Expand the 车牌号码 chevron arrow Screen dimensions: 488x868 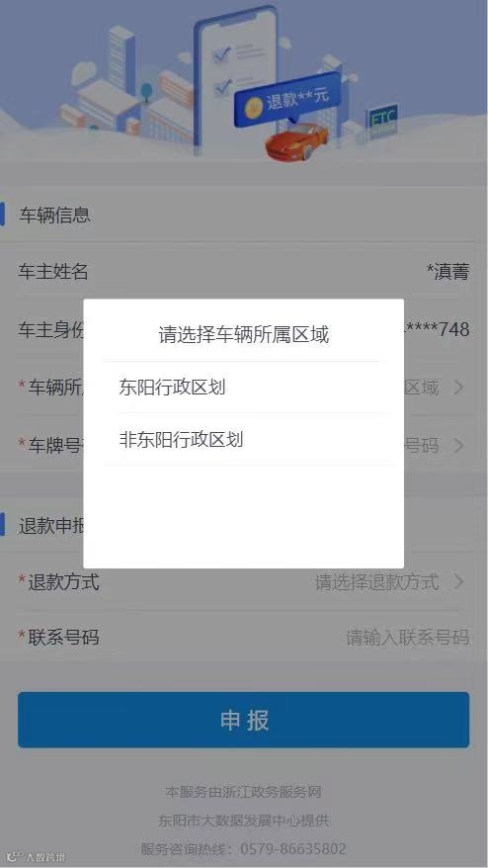tap(458, 445)
